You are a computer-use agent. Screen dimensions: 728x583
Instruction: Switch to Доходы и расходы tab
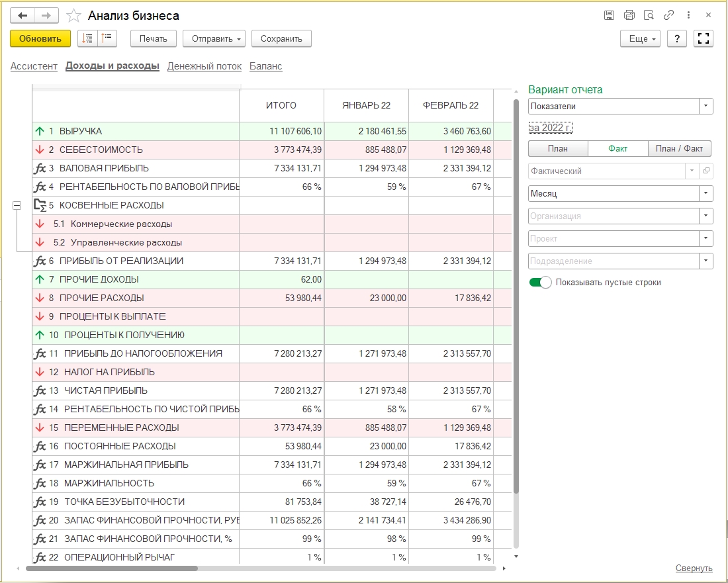113,66
